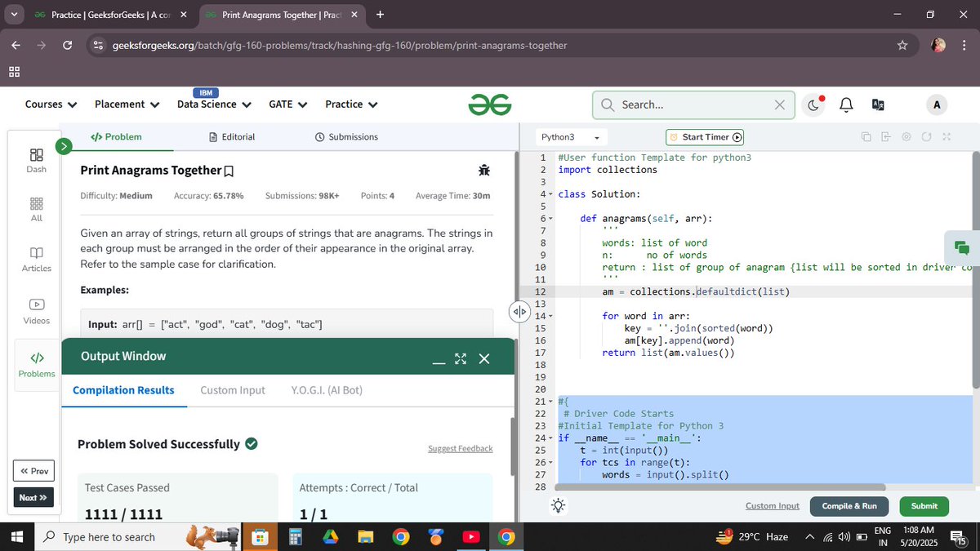Open the Y.O.G.I. (AI Bot) tab
980x551 pixels.
point(327,390)
